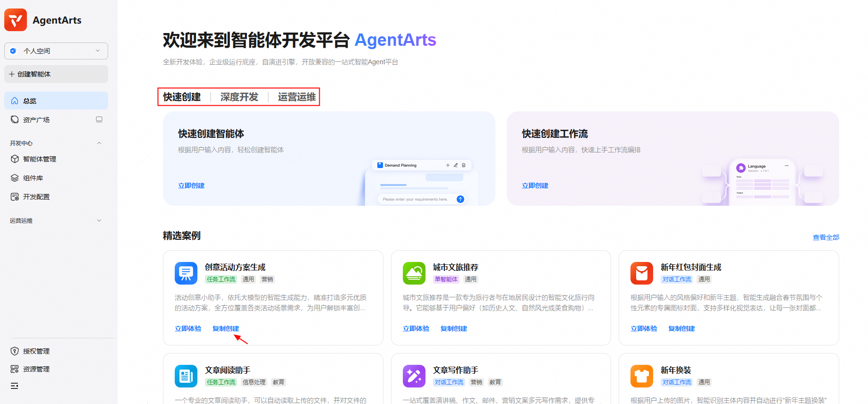Image resolution: width=868 pixels, height=404 pixels.
Task: Click the 创建智能体 button
Action: click(56, 74)
